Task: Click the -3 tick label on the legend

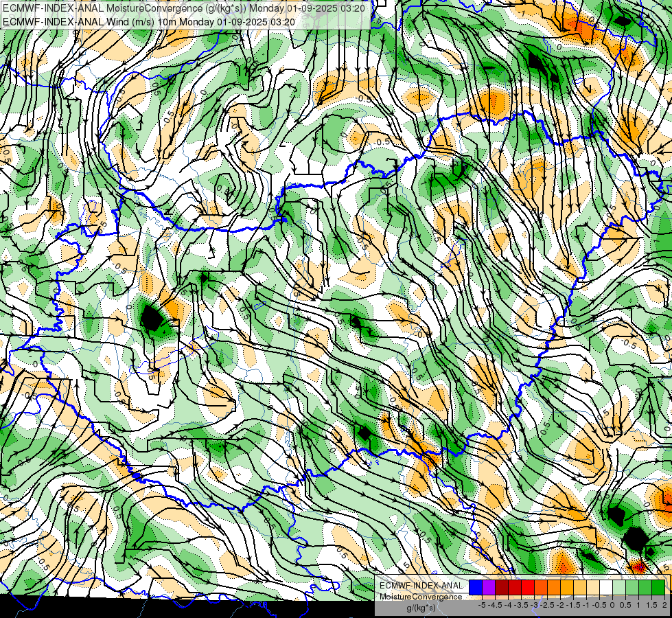Action: coord(534,605)
